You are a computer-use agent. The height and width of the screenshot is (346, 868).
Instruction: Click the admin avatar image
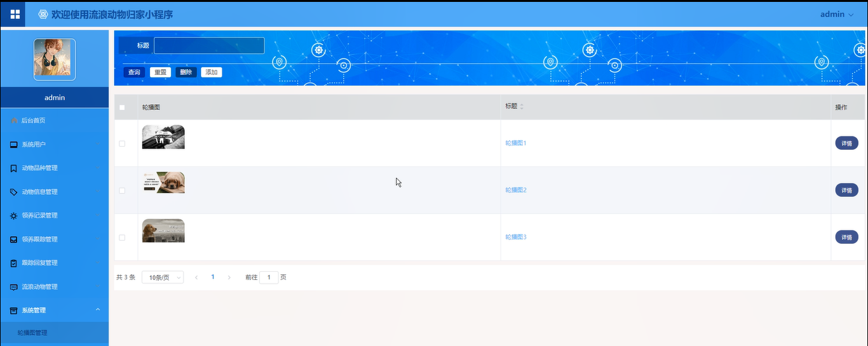[55, 60]
